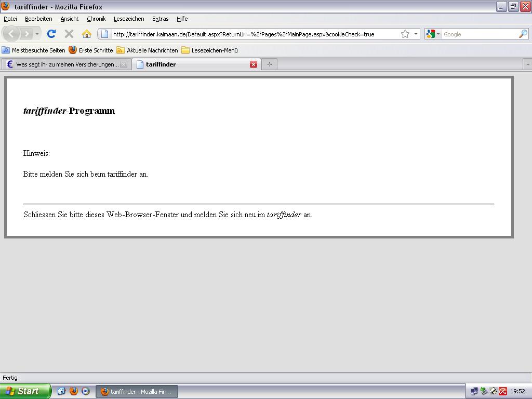Close the tariffinder tab with red X

coord(253,64)
